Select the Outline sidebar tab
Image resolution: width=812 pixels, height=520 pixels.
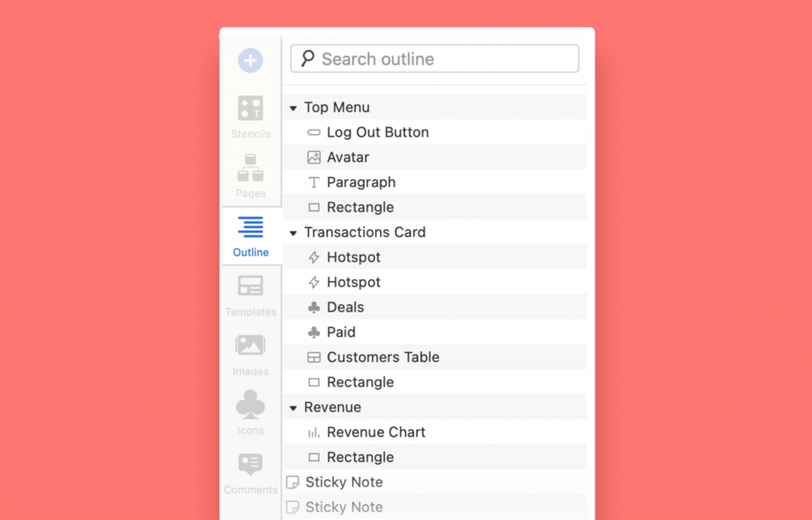251,237
